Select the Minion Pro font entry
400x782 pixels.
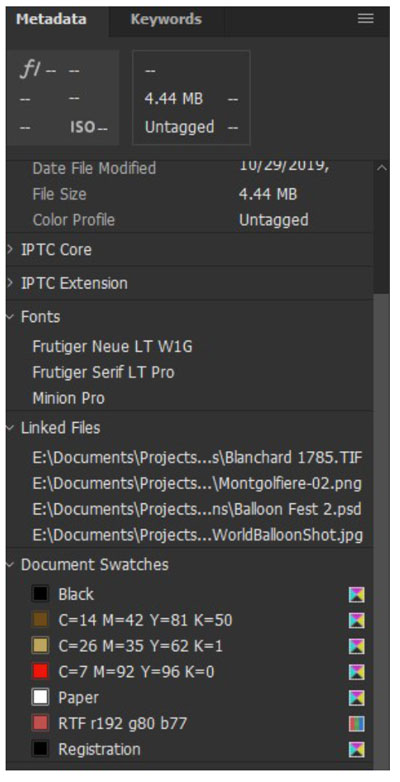(69, 398)
